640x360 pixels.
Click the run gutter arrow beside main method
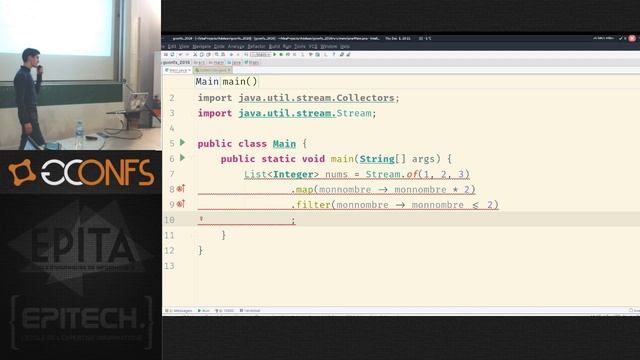click(x=182, y=158)
